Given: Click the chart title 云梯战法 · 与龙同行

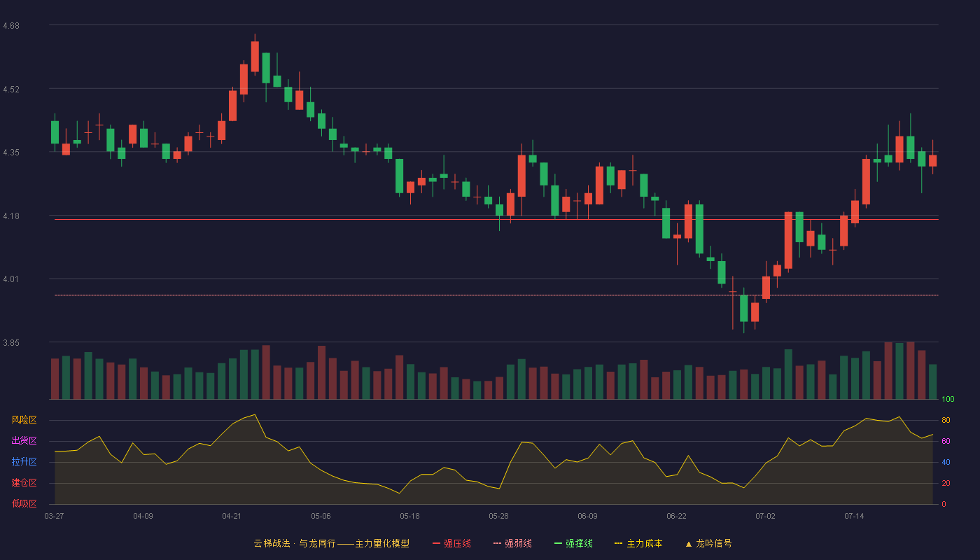Looking at the screenshot, I should click(294, 544).
